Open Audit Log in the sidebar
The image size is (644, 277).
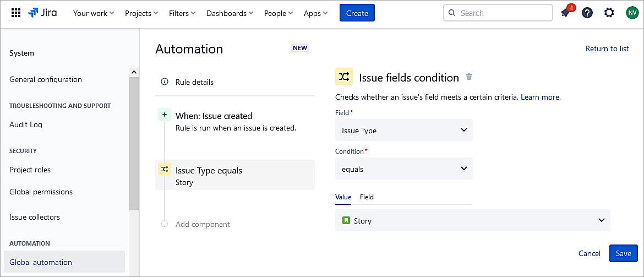pos(26,124)
